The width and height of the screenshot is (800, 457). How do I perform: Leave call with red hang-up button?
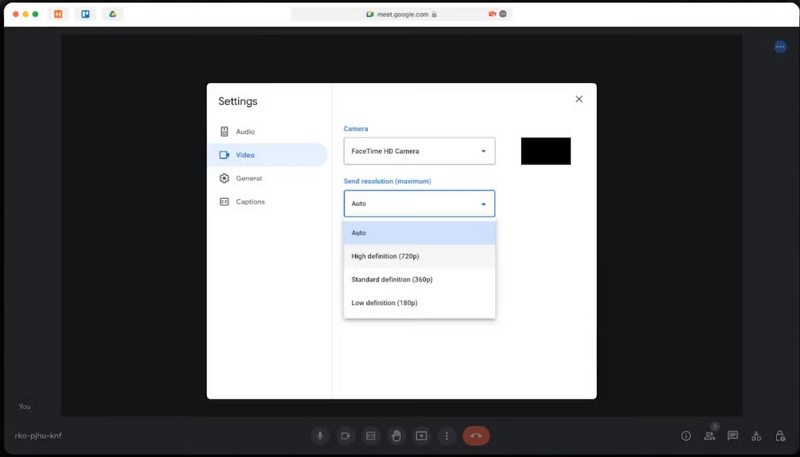pyautogui.click(x=476, y=436)
